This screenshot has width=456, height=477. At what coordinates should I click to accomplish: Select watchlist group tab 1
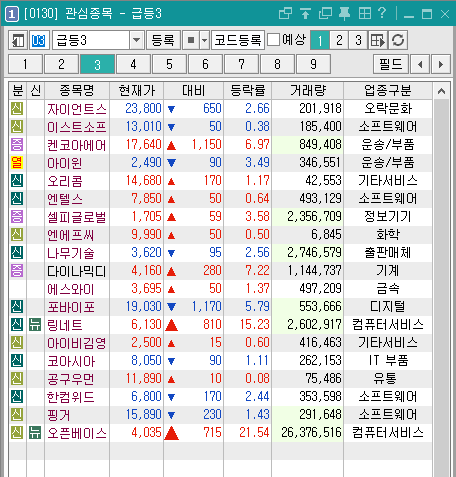25,64
